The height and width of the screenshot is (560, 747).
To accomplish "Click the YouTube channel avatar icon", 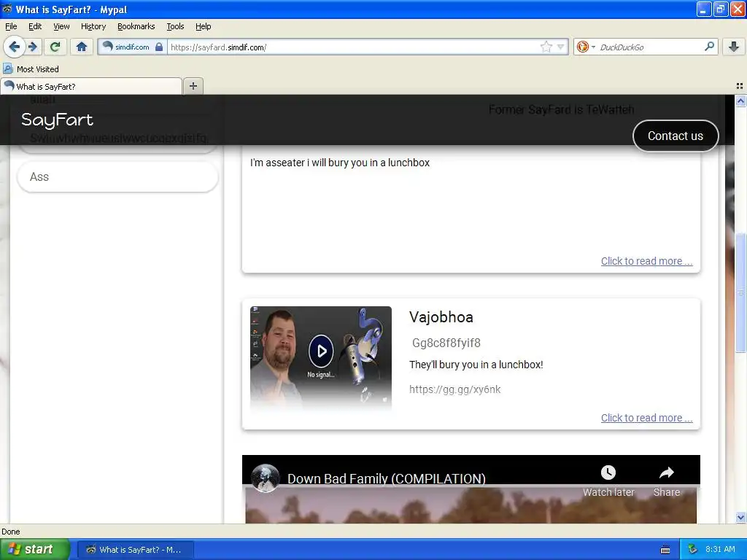I will [x=266, y=478].
